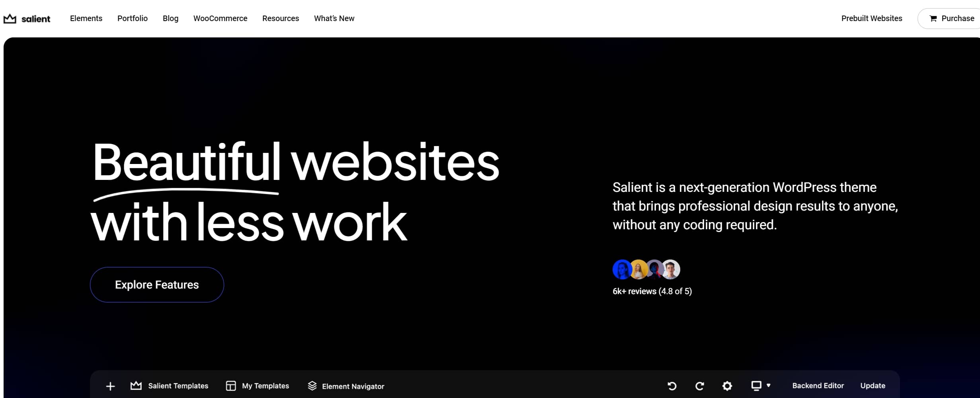Image resolution: width=980 pixels, height=398 pixels.
Task: Click the Explore Features button
Action: (157, 285)
